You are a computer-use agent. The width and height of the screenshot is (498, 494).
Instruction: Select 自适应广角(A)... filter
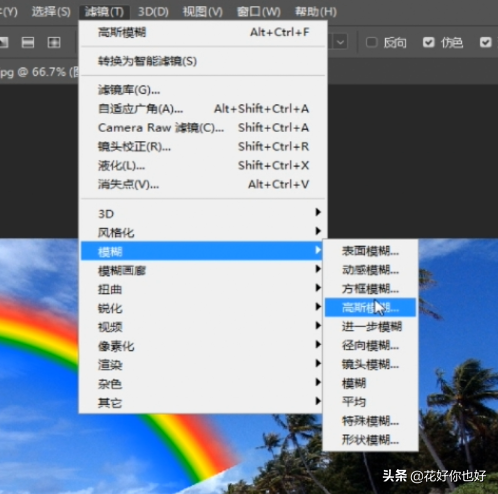click(203, 109)
